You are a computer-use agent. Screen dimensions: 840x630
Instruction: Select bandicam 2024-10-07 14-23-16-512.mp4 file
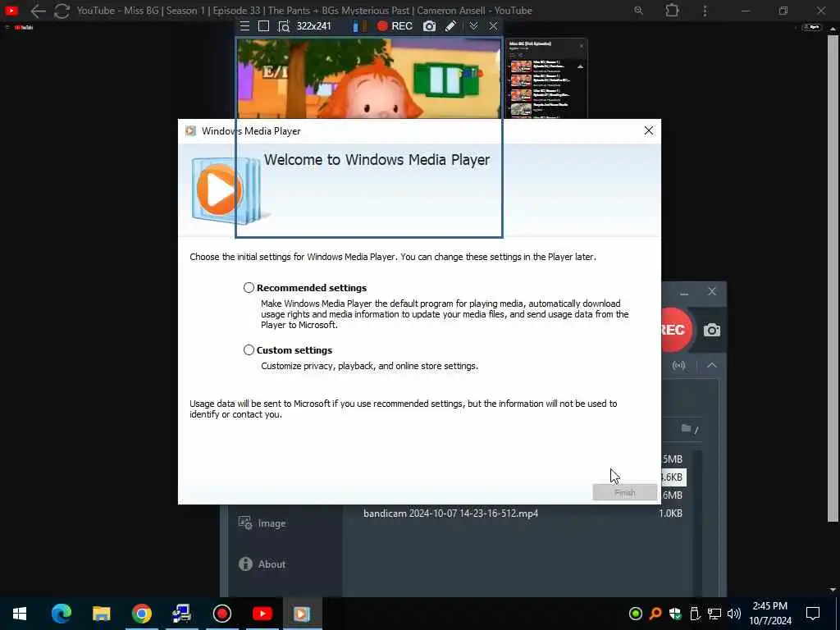(x=450, y=514)
